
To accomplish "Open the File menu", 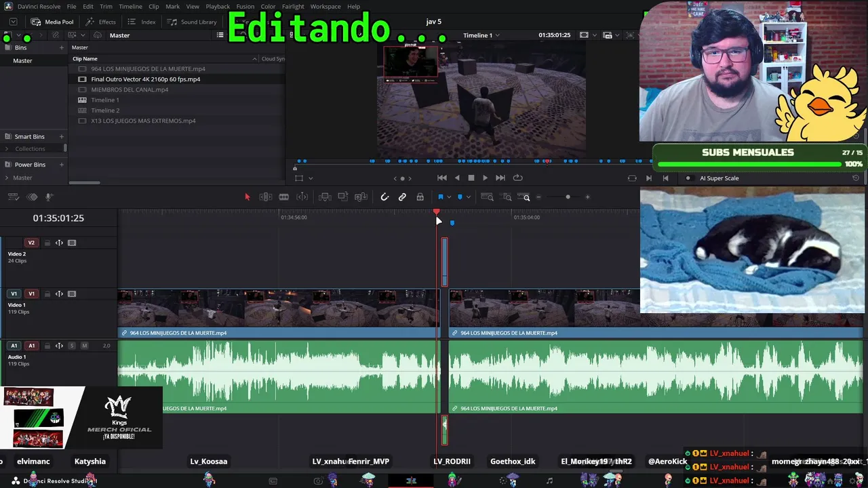I will [71, 7].
